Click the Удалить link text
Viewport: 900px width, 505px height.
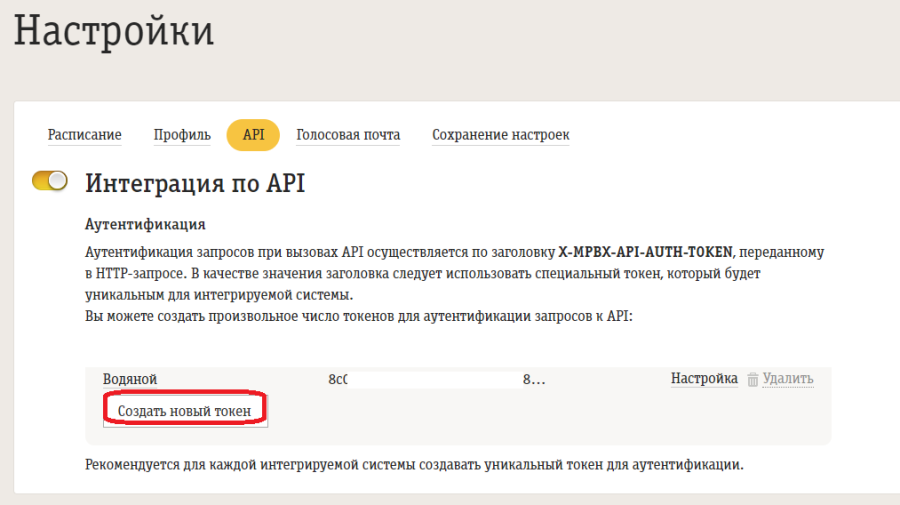[x=788, y=379]
